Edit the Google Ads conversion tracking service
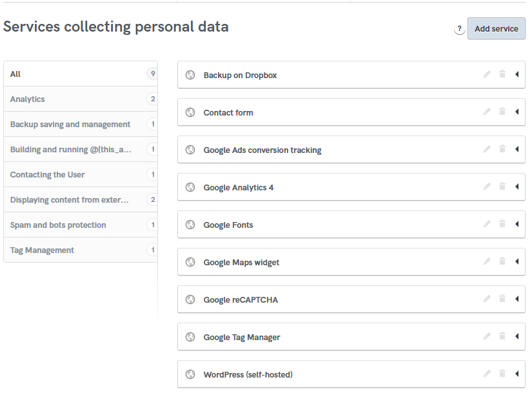 coord(488,149)
